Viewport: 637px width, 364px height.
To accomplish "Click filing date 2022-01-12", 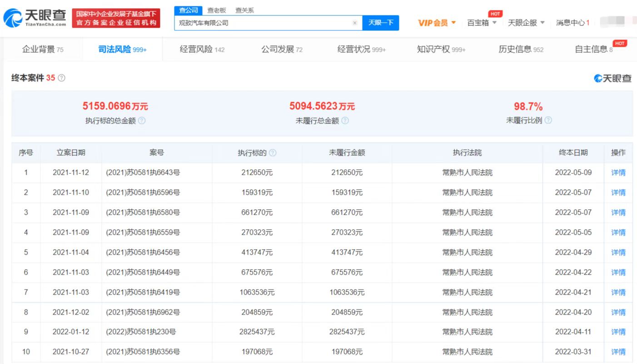I will tap(71, 332).
